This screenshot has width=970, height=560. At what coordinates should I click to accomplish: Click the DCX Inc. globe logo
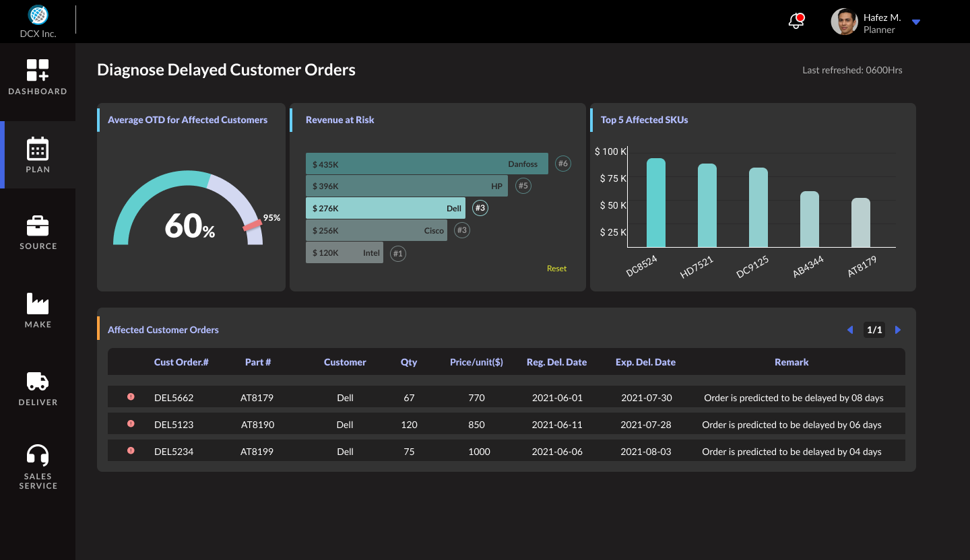point(38,15)
